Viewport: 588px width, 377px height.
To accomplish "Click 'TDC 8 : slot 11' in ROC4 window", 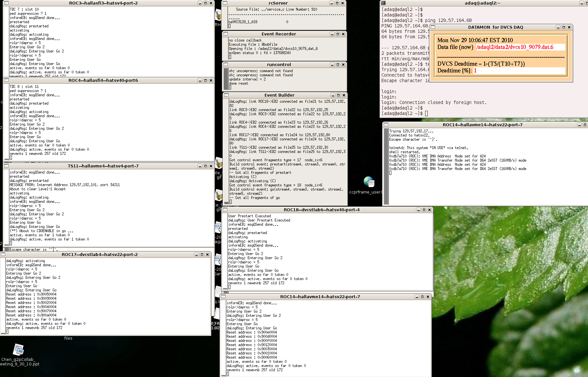I will 24,87.
